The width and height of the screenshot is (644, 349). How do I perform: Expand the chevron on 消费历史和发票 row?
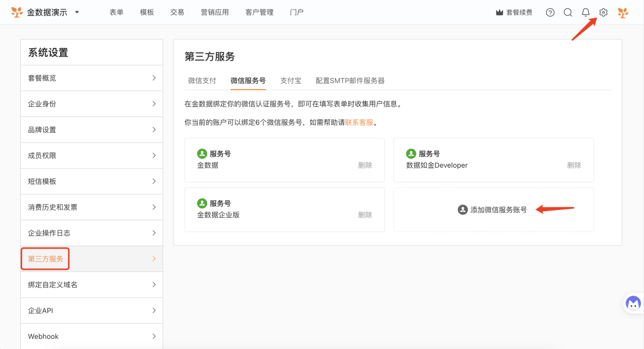[x=154, y=207]
